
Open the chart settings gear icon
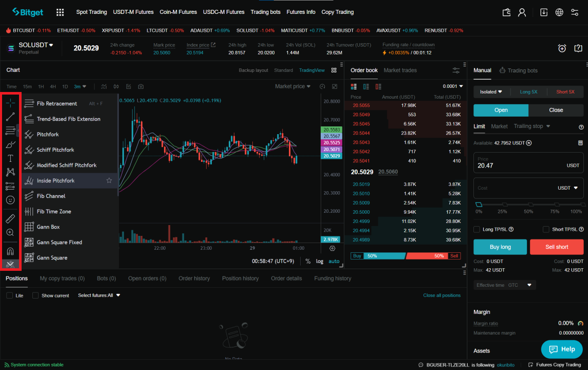click(x=332, y=248)
